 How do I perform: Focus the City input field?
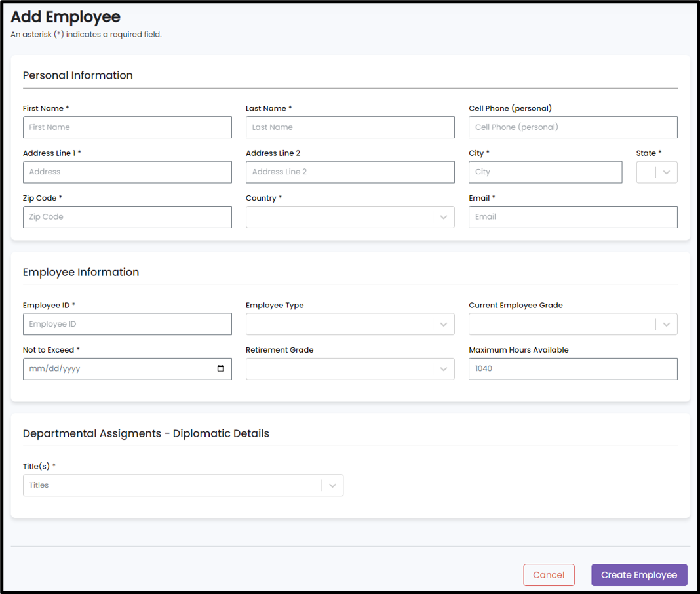pos(545,172)
